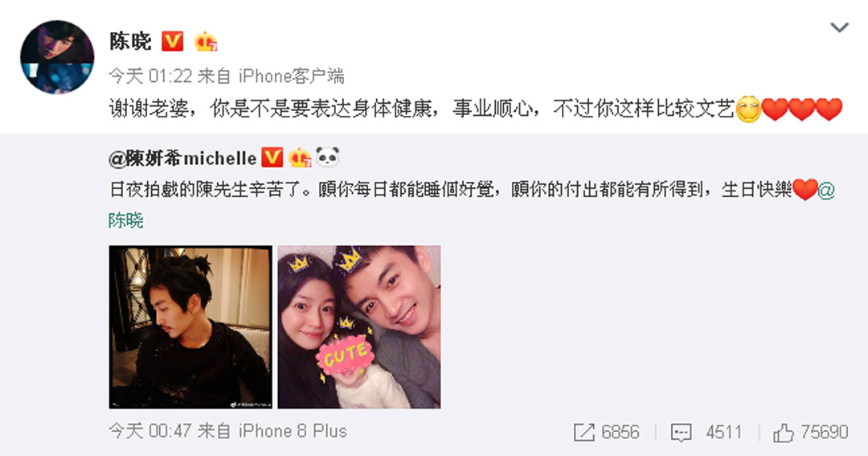Click the crown membership badge next to 陈晓
The image size is (868, 456).
click(x=205, y=42)
